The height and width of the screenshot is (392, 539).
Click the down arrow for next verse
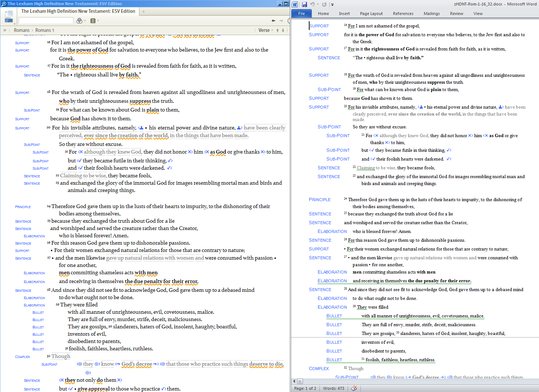[283, 30]
